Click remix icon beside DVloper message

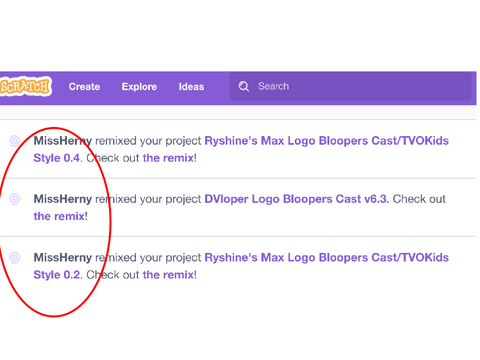15,199
